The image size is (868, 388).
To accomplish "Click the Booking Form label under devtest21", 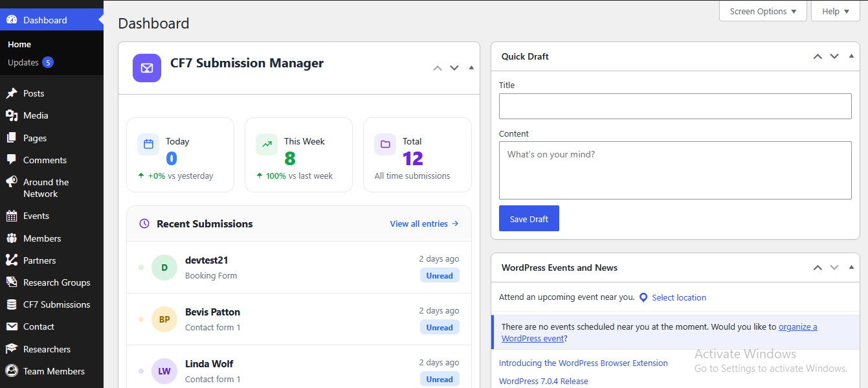I will [x=211, y=276].
